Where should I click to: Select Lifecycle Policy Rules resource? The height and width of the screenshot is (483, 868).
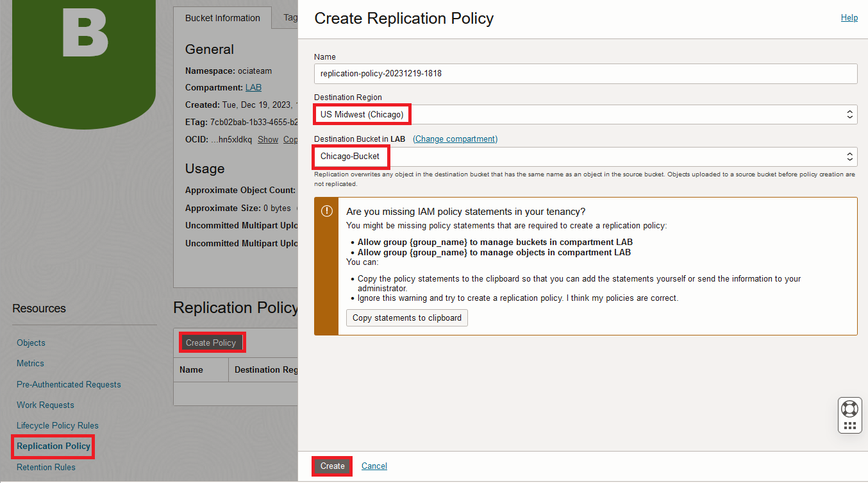click(58, 425)
